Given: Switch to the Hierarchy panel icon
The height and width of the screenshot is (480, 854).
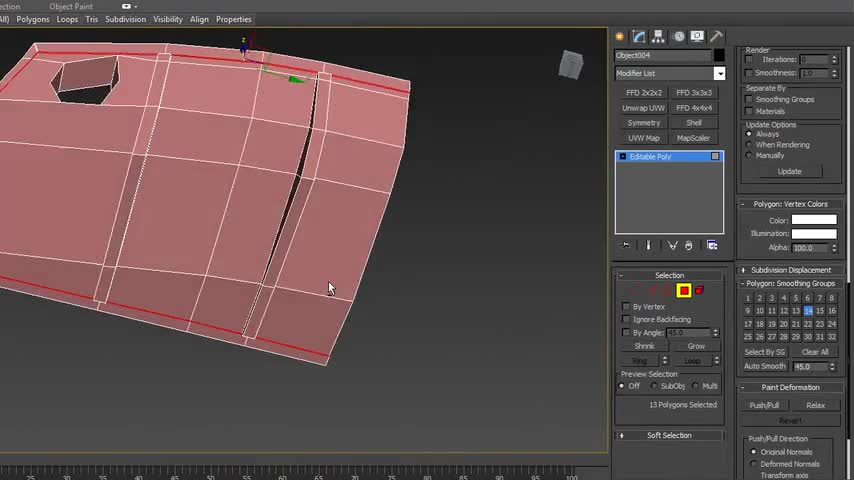Looking at the screenshot, I should (x=659, y=36).
